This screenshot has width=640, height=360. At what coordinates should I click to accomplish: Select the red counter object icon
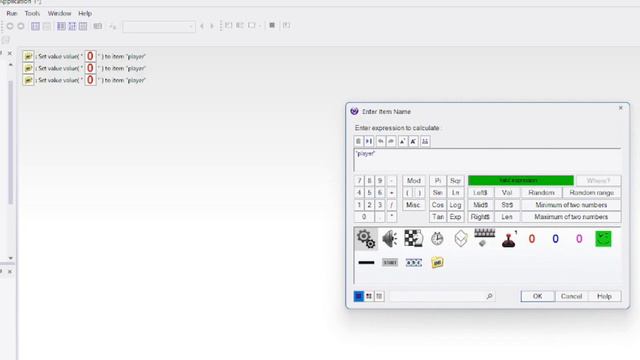532,239
